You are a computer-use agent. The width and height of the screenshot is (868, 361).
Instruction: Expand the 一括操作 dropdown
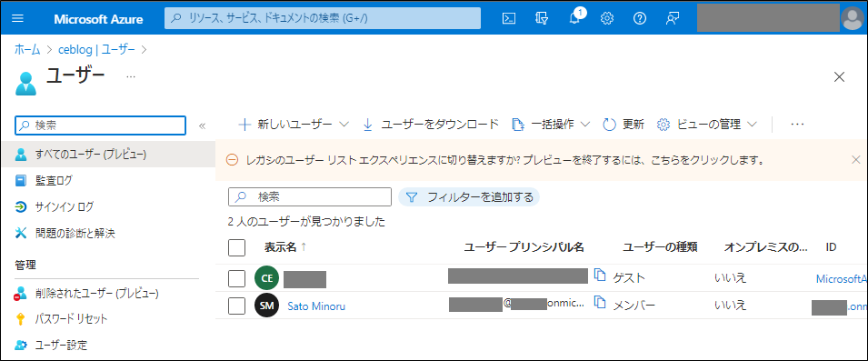coord(585,125)
